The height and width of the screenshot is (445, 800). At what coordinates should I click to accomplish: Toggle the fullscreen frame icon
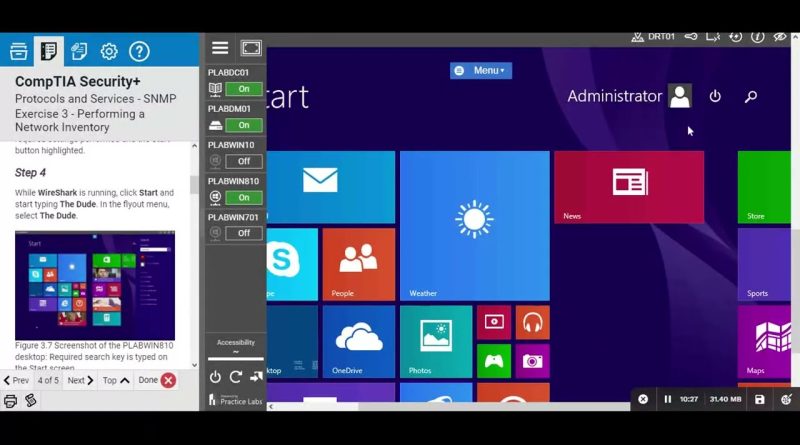pos(251,48)
